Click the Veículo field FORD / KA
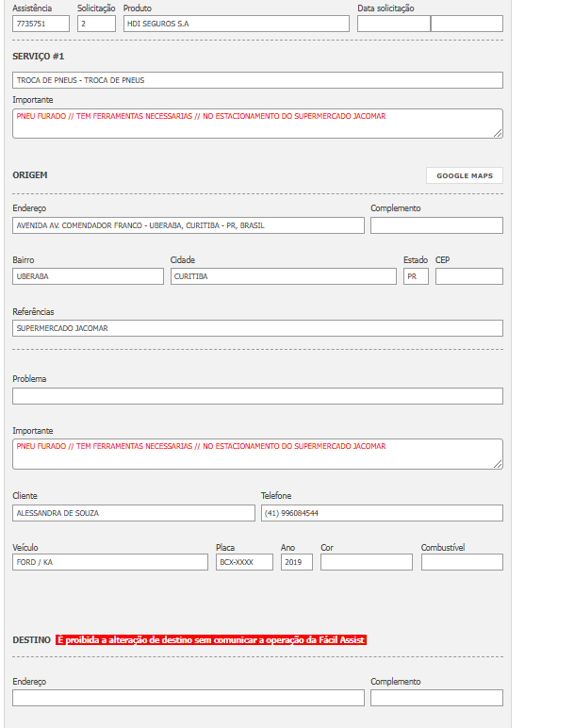 click(110, 562)
